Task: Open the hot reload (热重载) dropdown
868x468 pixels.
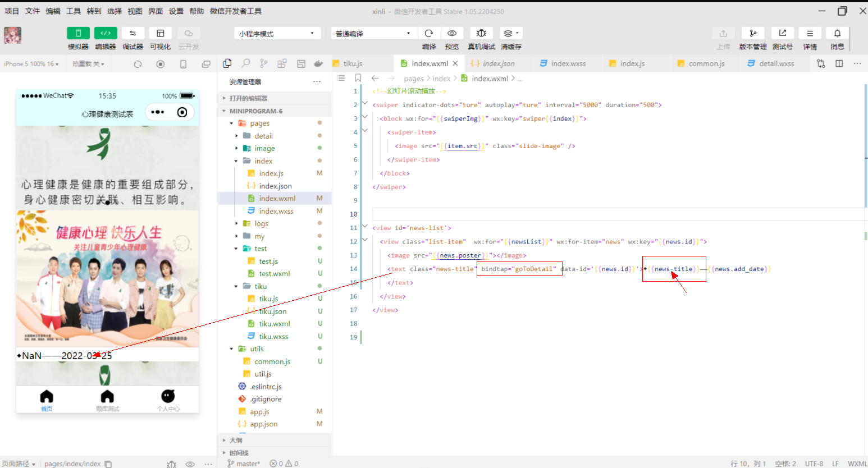Action: click(88, 64)
